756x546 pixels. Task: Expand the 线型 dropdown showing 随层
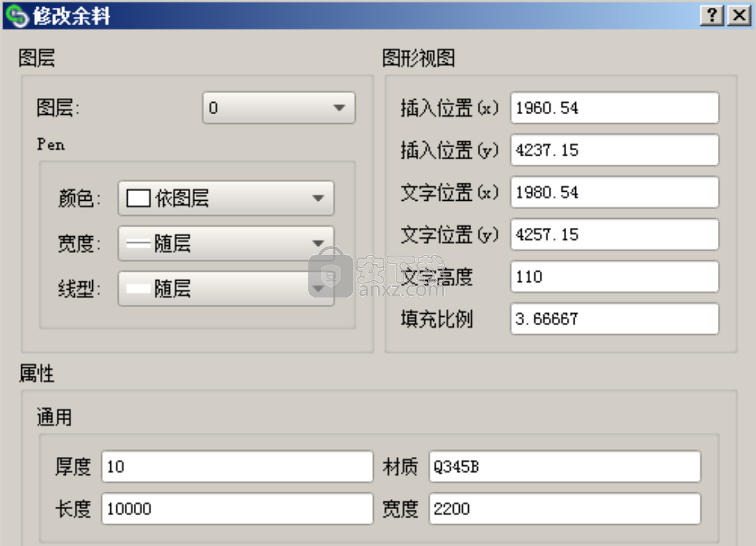tap(226, 288)
